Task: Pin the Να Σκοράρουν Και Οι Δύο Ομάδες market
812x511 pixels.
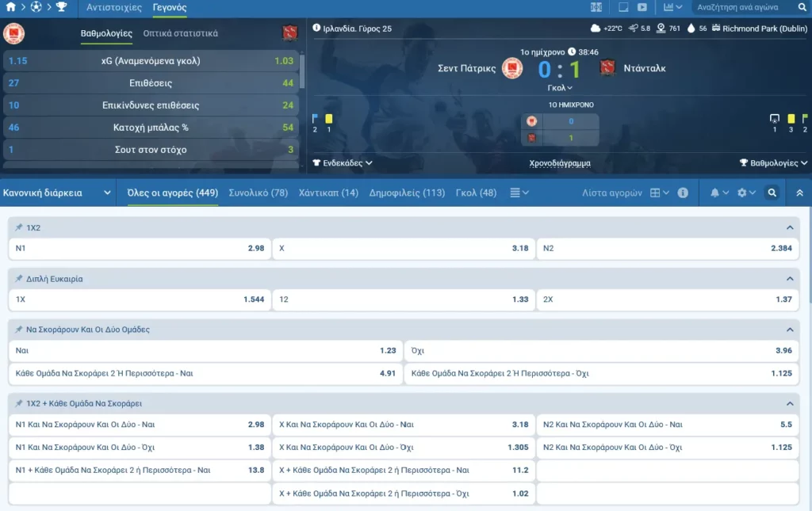Action: click(19, 330)
